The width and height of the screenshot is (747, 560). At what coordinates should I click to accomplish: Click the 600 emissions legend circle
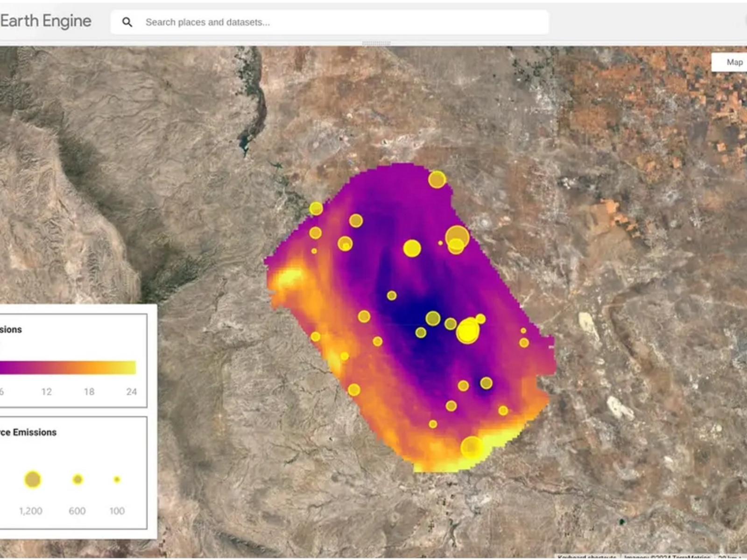[x=78, y=479]
